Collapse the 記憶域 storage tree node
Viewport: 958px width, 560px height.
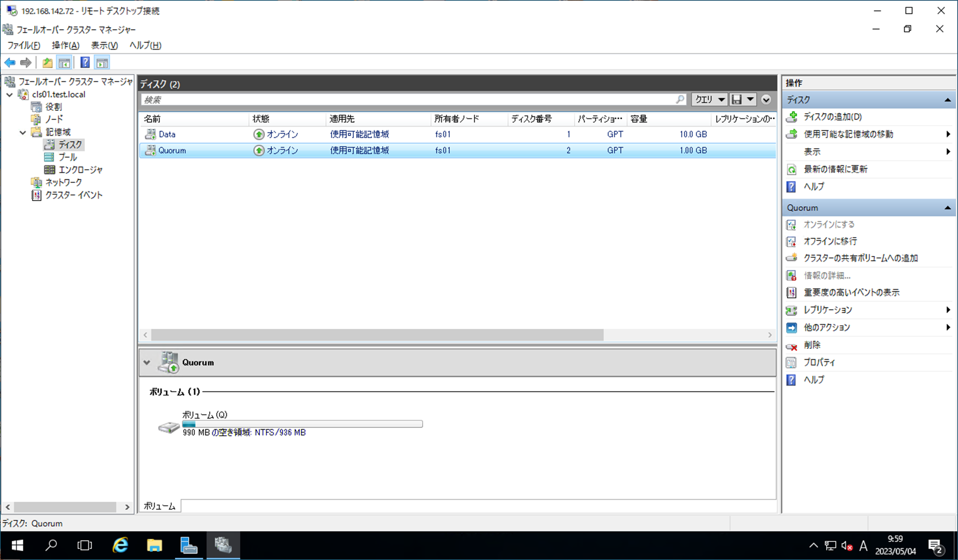point(22,132)
